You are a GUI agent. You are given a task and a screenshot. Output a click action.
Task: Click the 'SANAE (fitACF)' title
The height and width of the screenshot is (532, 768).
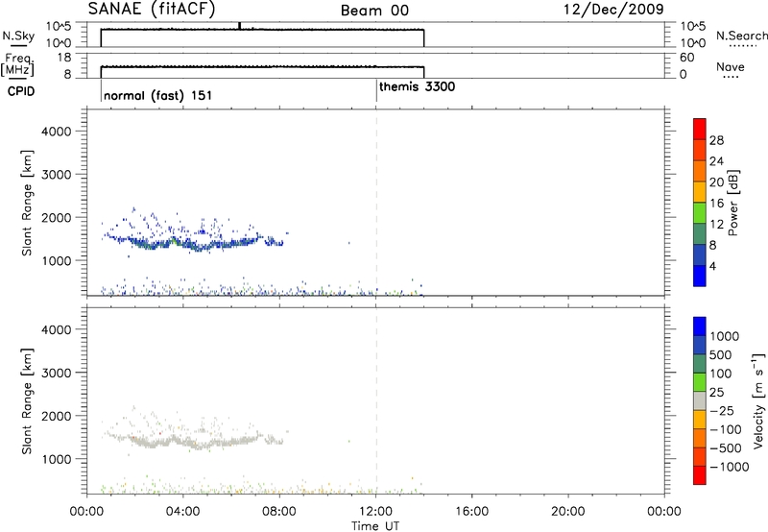tap(152, 9)
